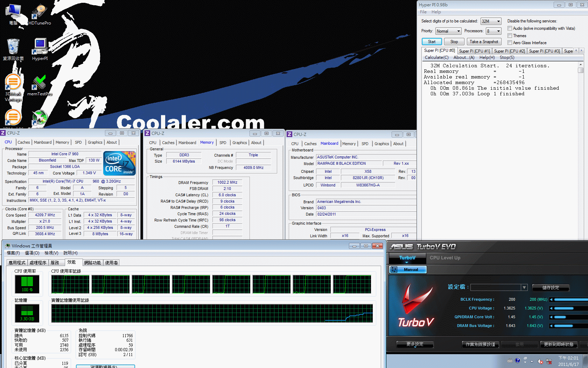588x368 pixels.
Task: Switch to Super PI CPU #2 tab
Action: [509, 51]
